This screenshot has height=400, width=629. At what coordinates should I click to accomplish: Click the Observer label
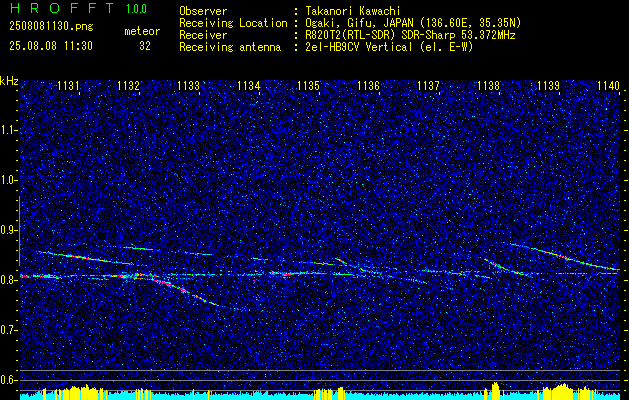click(x=203, y=11)
